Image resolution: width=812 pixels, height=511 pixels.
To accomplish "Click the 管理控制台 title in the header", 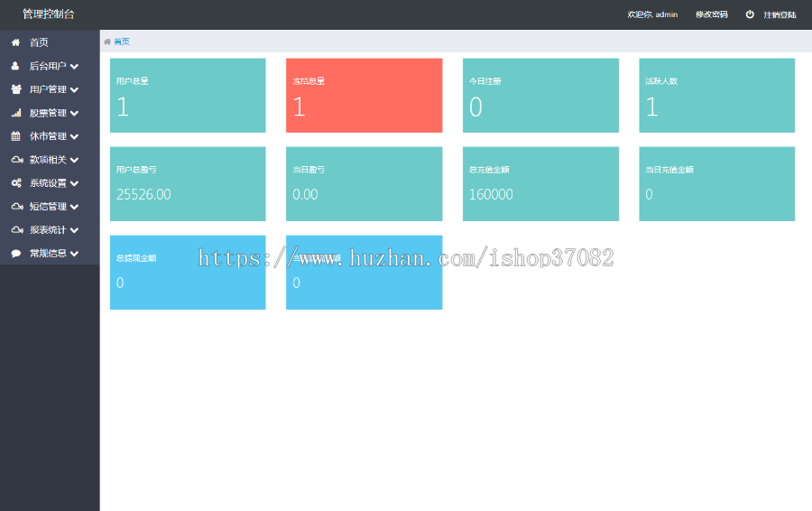I will 49,14.
